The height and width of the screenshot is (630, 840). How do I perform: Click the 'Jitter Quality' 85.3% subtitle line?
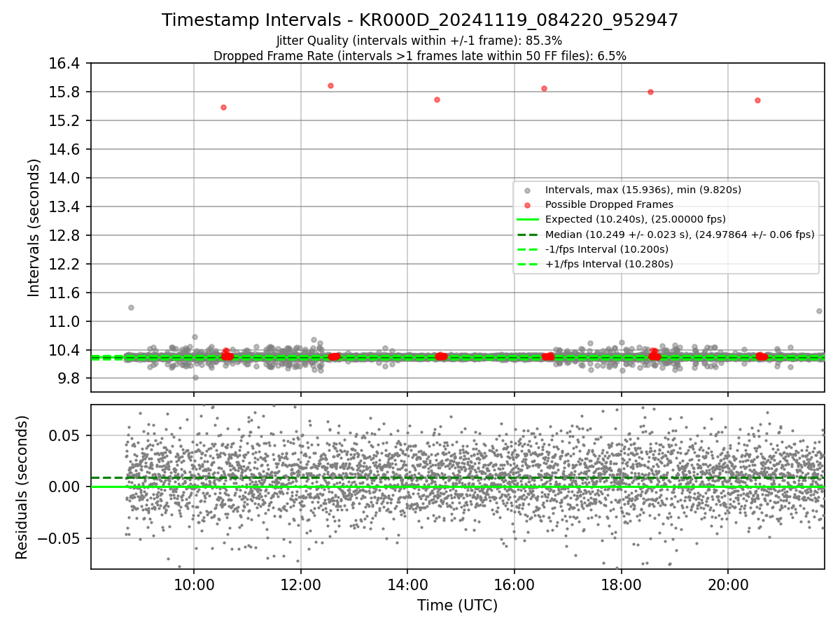point(419,41)
